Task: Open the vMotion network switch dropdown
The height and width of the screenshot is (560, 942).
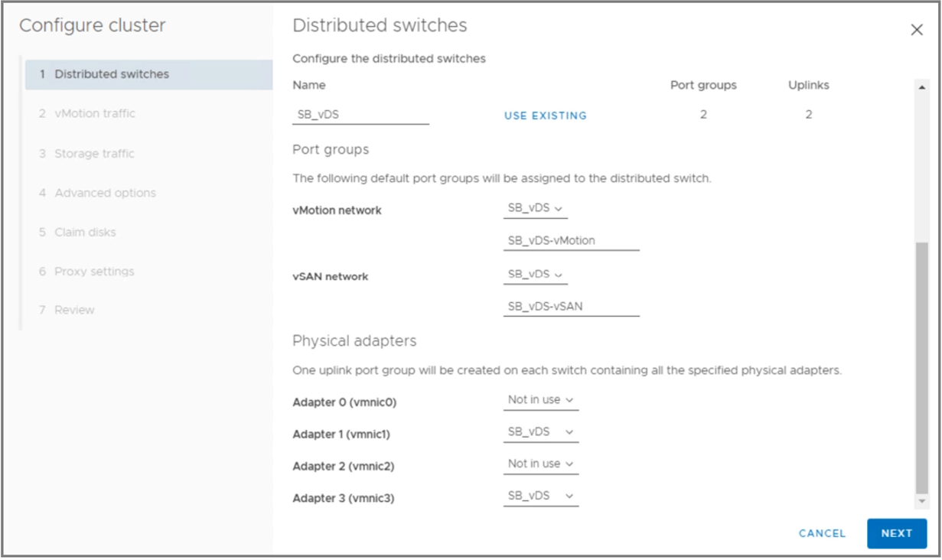Action: pos(535,208)
